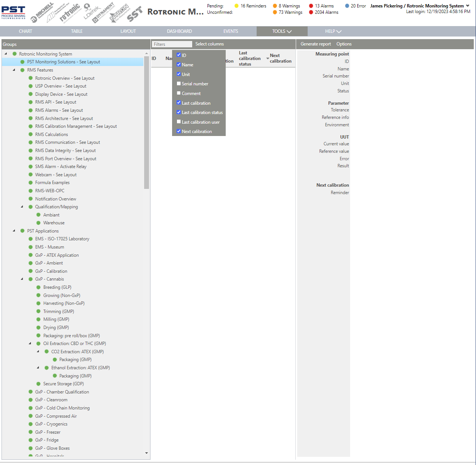Uncheck the Unit column checkbox
This screenshot has height=465, width=476.
pos(179,74)
